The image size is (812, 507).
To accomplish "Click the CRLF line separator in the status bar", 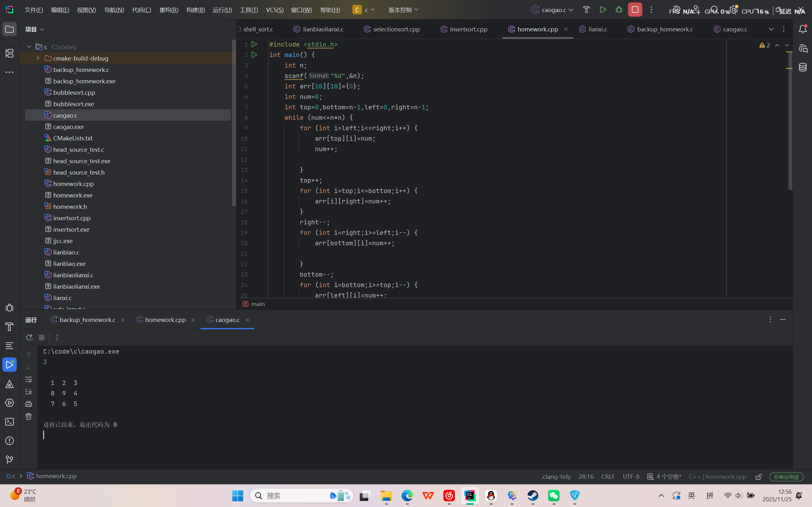I will [608, 477].
